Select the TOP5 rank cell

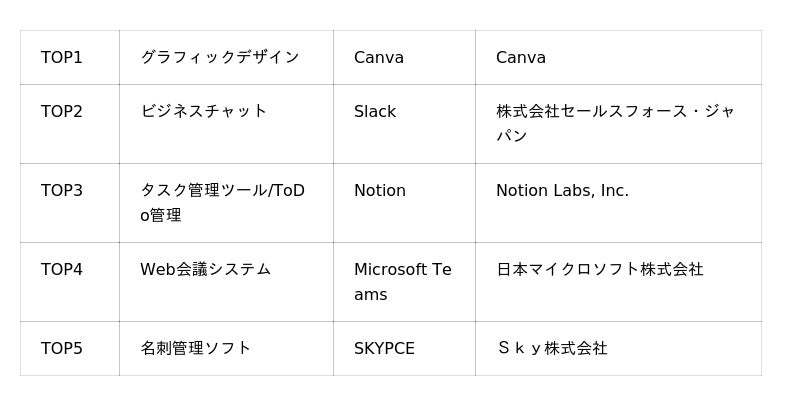click(70, 348)
